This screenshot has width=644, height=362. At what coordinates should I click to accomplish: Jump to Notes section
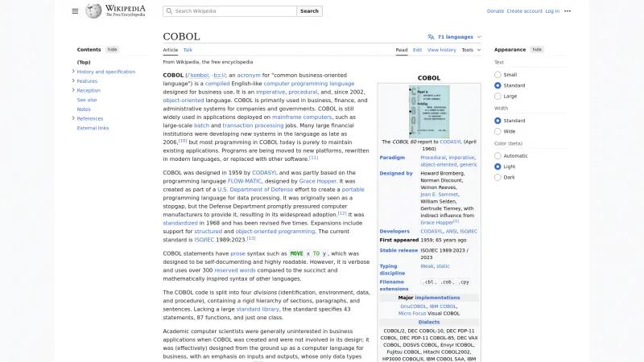pos(84,109)
